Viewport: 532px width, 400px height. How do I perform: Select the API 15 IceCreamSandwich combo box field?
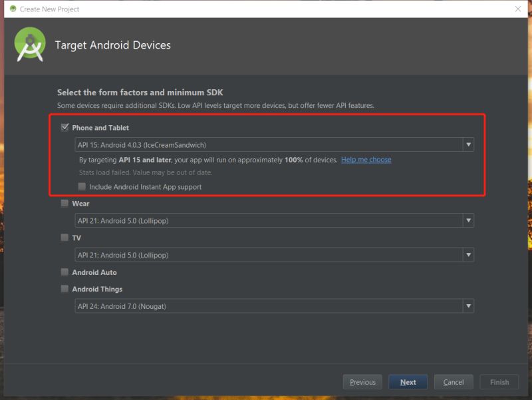pos(266,144)
